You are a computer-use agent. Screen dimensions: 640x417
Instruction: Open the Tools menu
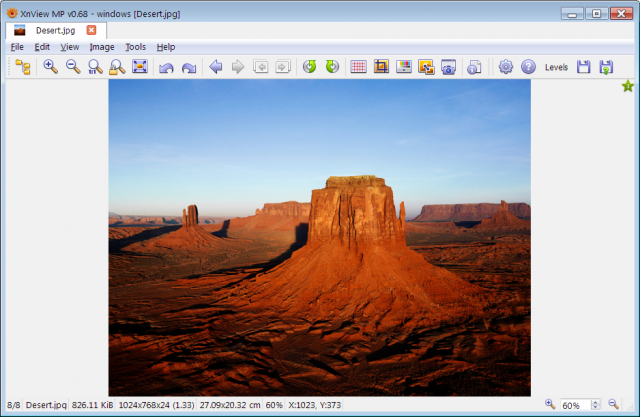[x=136, y=47]
